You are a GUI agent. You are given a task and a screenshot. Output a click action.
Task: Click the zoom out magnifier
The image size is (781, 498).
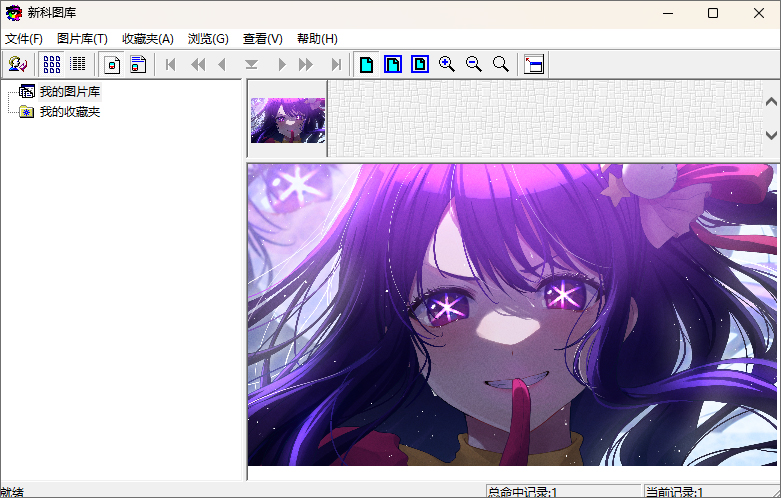pyautogui.click(x=474, y=64)
